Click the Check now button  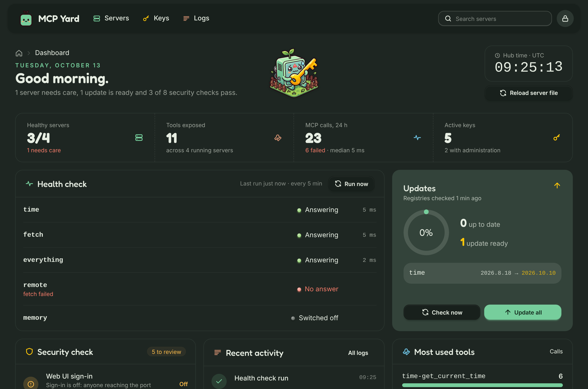pyautogui.click(x=442, y=312)
